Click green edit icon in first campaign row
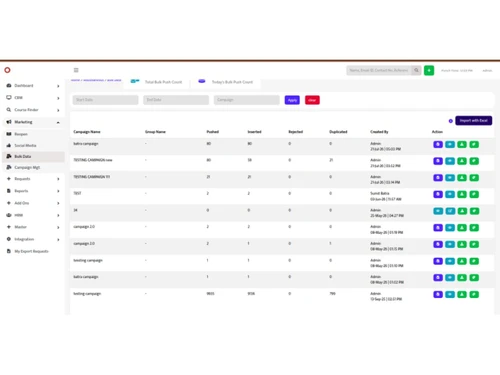The width and height of the screenshot is (500, 375). coord(474,144)
